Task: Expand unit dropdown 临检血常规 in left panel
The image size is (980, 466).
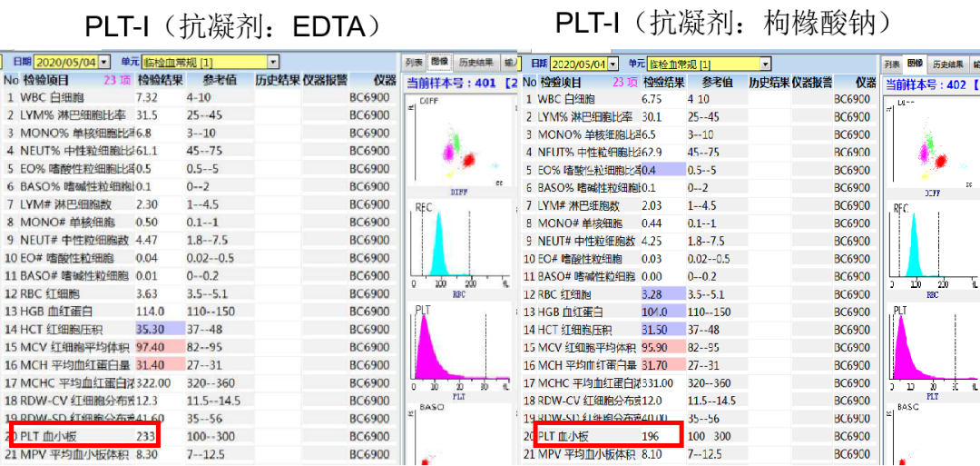Action: (272, 62)
